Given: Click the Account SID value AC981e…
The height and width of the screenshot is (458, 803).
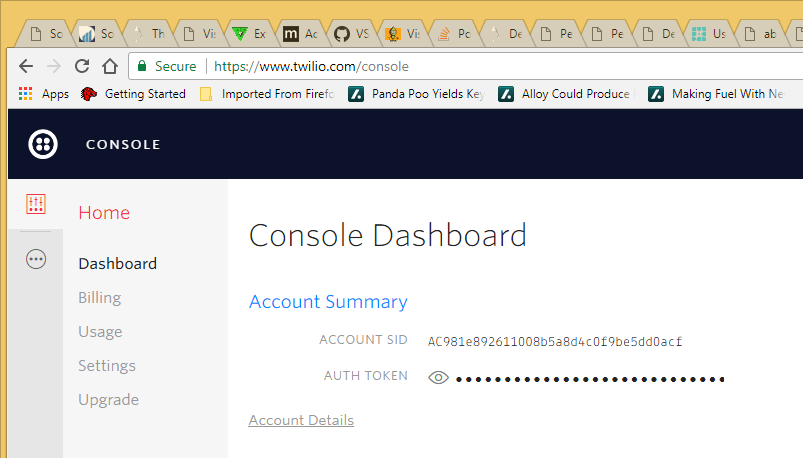Looking at the screenshot, I should click(x=555, y=341).
